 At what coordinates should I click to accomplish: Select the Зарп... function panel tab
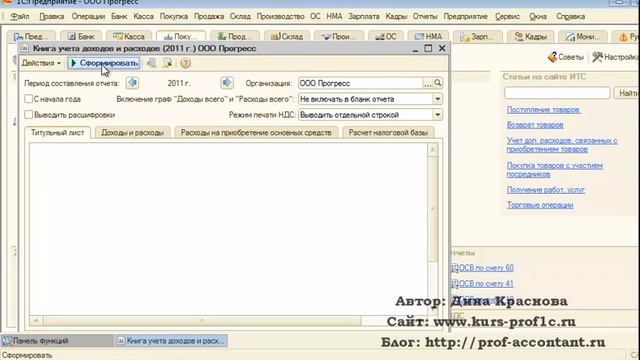[x=478, y=36]
